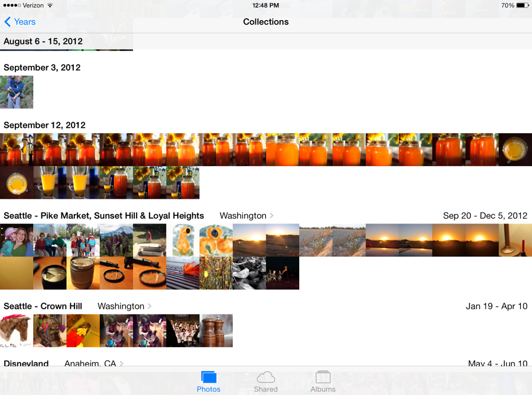
Task: Switch to the Albums tab
Action: point(323,382)
